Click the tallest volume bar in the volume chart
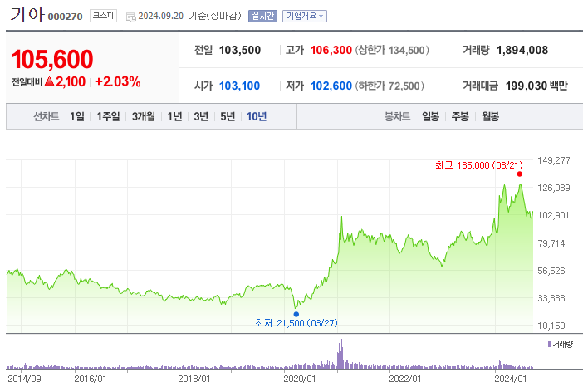 (x=341, y=354)
